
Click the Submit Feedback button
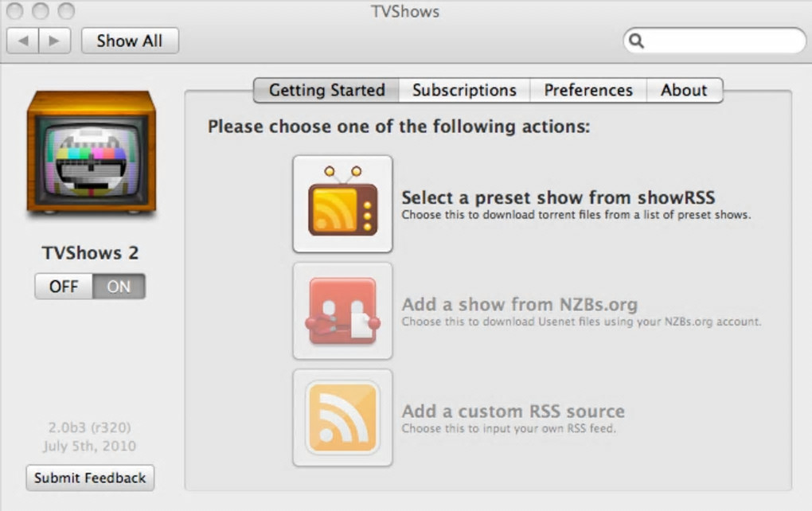(90, 478)
